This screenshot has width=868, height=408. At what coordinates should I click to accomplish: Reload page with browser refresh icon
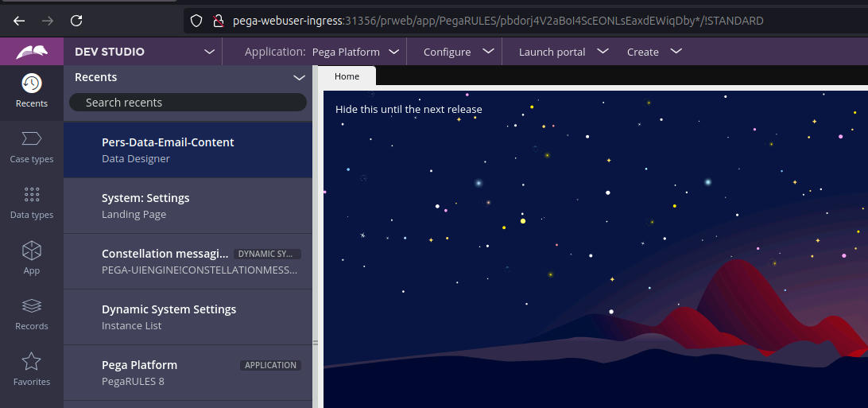tap(76, 21)
